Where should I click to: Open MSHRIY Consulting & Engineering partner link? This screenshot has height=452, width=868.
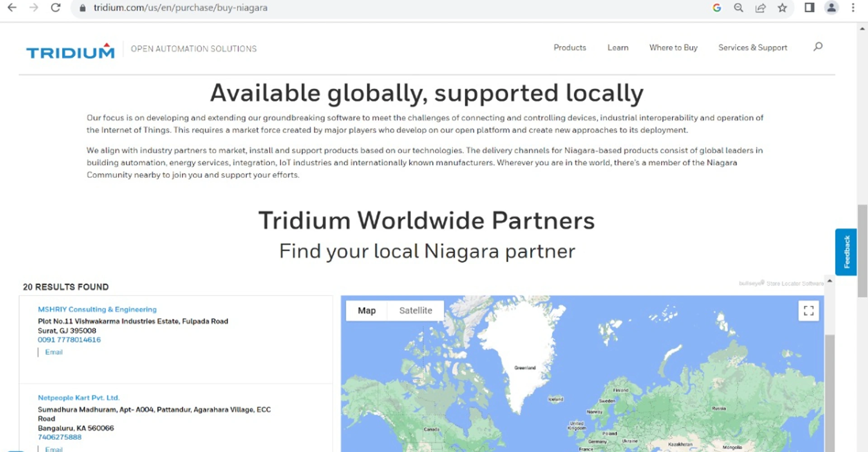pos(97,309)
